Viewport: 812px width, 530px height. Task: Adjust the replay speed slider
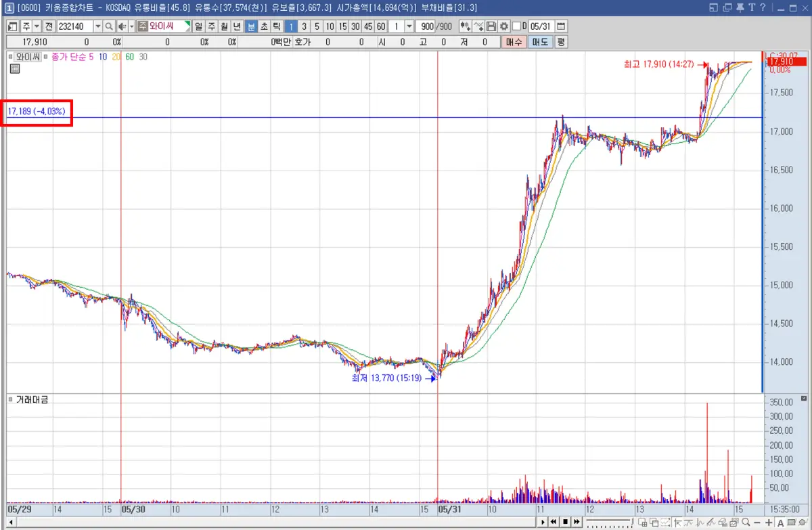tap(610, 523)
